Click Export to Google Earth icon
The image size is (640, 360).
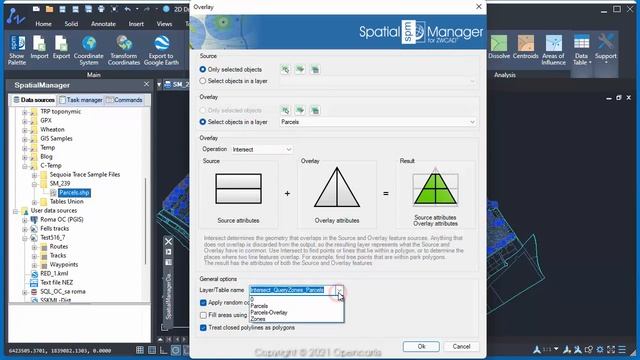tap(161, 50)
